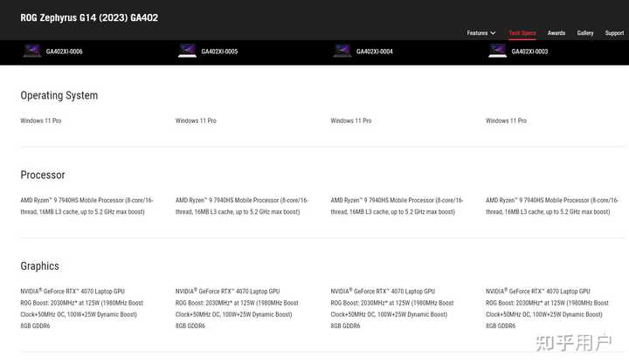Click the Operating System section heading

(x=59, y=95)
